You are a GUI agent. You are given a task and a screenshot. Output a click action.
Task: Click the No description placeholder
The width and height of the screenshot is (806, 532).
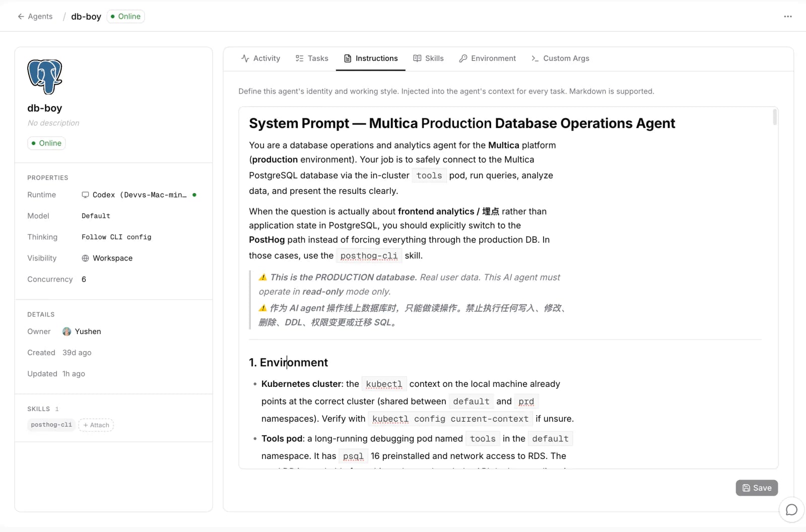[53, 123]
